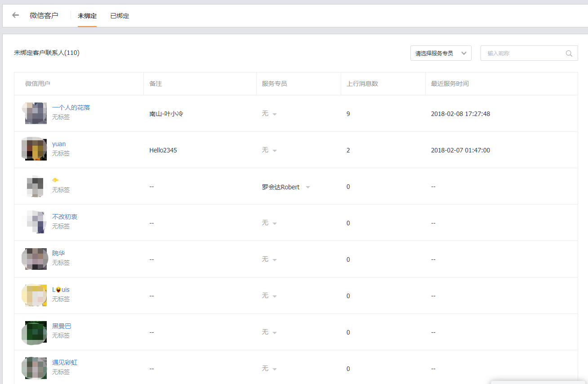588x384 pixels.
Task: Click the 遇见彩虹 username link
Action: pos(65,362)
